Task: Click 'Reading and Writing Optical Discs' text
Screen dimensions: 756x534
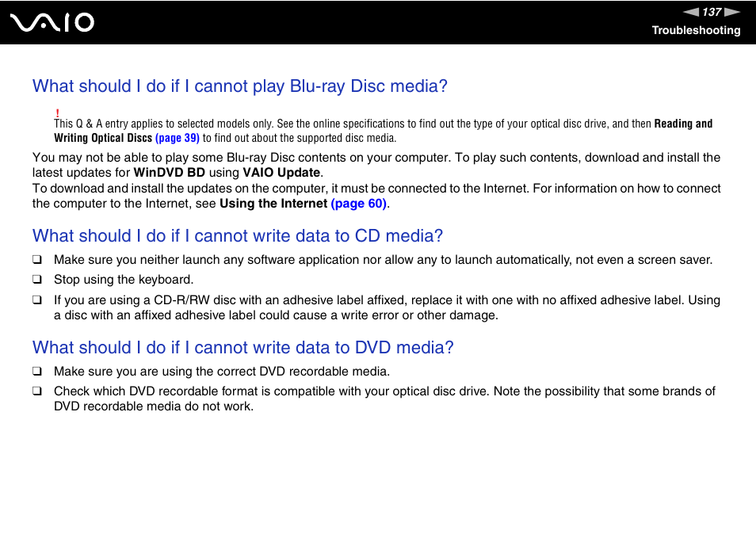Action: (384, 131)
